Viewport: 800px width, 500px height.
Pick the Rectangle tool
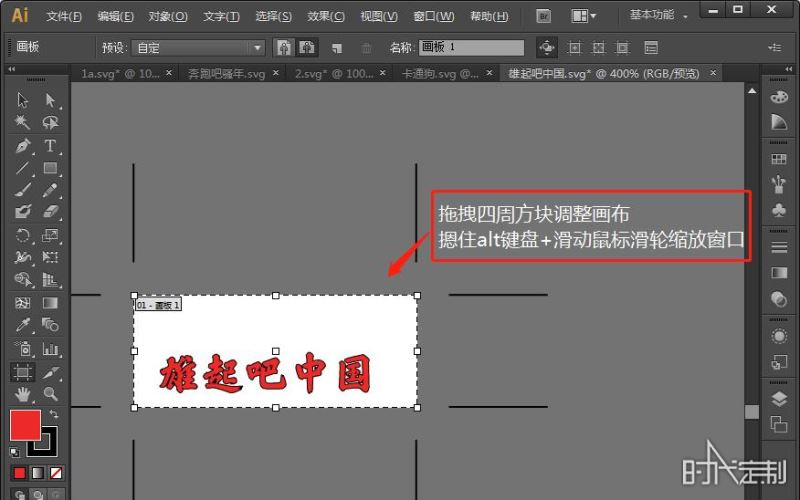click(x=50, y=168)
